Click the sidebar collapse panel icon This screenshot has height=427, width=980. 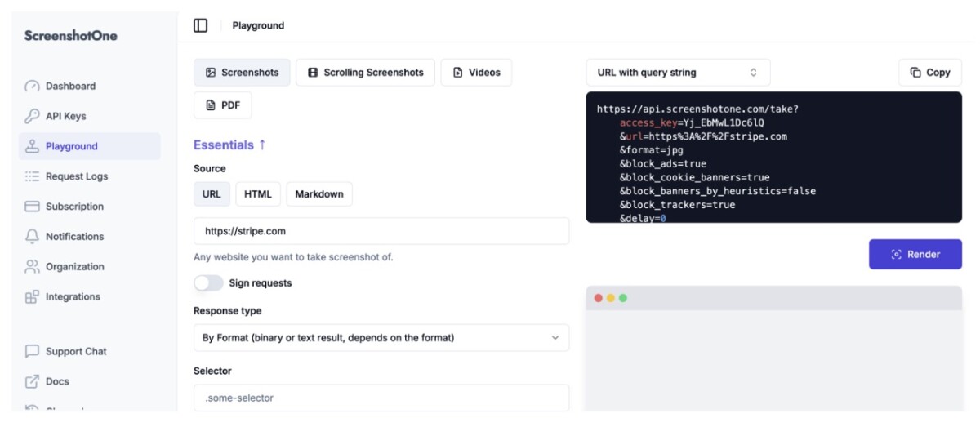click(x=200, y=25)
